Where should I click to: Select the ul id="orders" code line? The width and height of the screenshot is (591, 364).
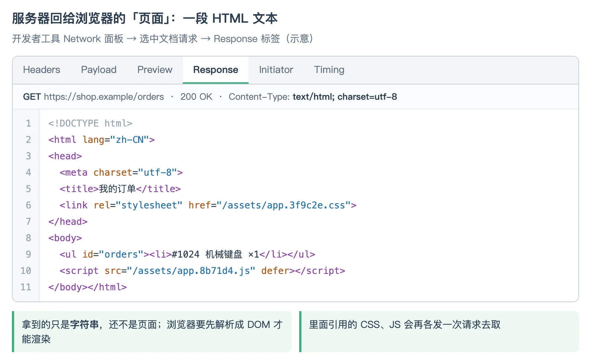pos(188,254)
